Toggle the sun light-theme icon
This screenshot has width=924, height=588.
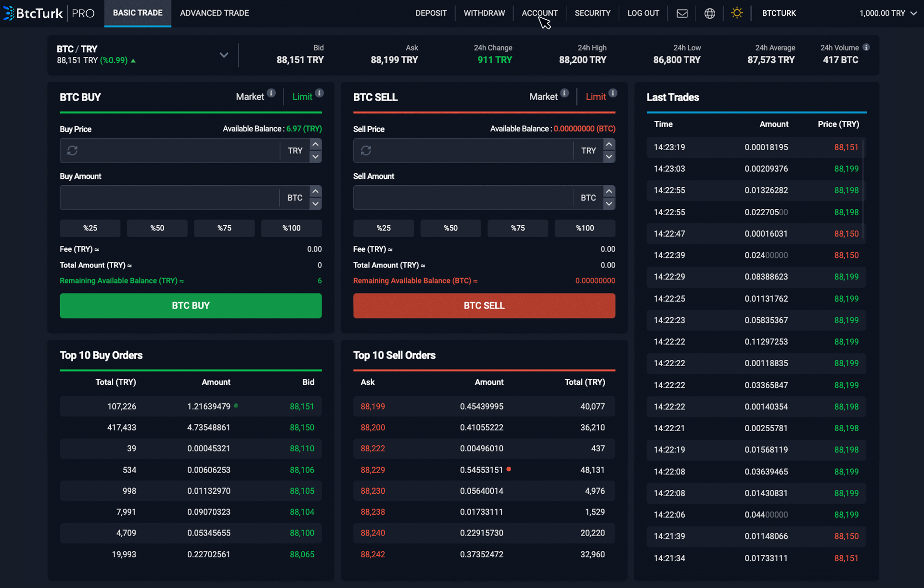click(737, 13)
